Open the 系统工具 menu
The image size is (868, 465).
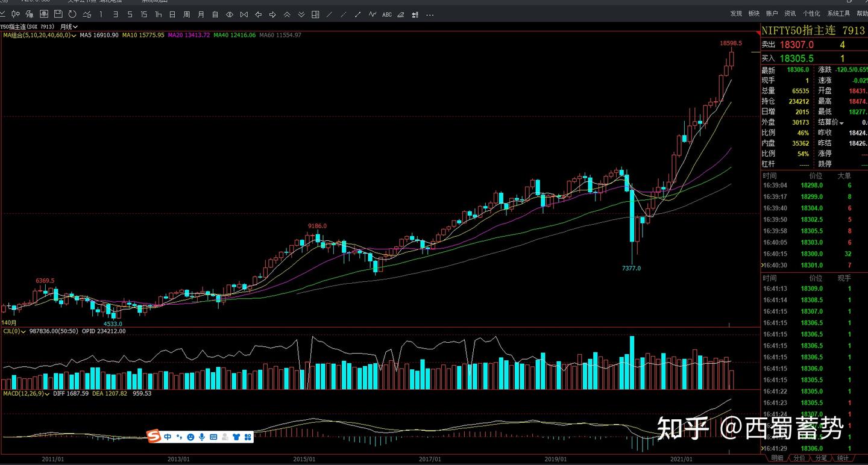[838, 14]
